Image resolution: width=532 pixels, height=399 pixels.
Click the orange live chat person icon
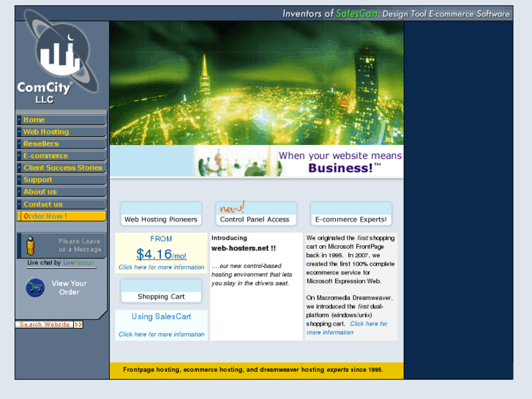coord(31,245)
